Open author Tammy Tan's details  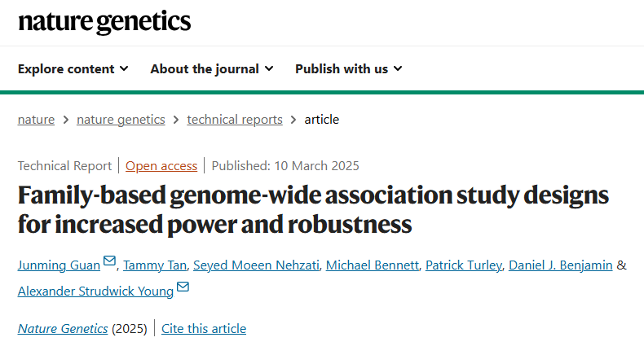click(x=155, y=265)
